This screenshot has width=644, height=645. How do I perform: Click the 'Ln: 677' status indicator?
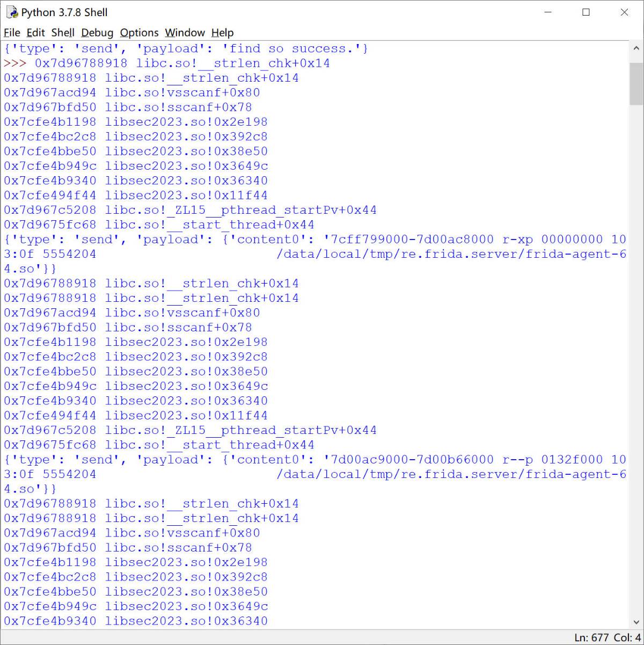point(591,637)
